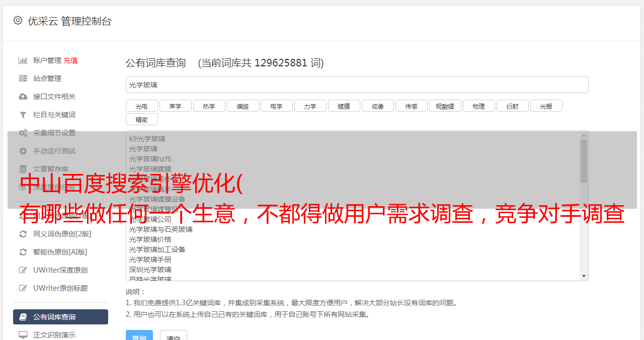Click the play icon for 手动运行测试
The width and height of the screenshot is (644, 340).
coord(23,151)
